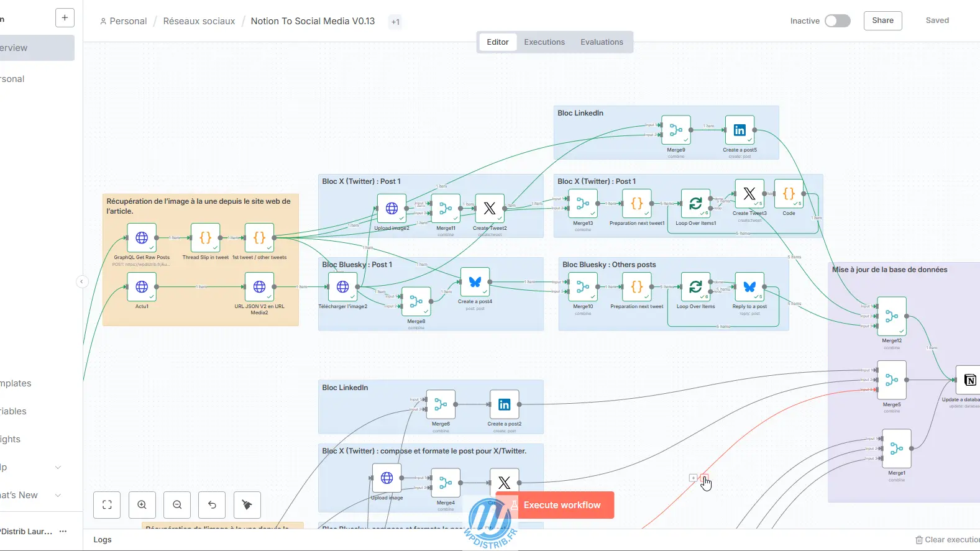Image resolution: width=980 pixels, height=551 pixels.
Task: Click the Share button
Action: coord(882,20)
